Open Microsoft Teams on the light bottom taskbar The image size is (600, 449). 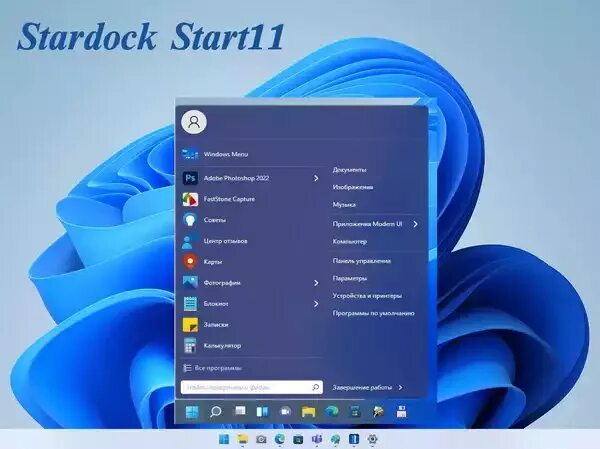pos(317,439)
